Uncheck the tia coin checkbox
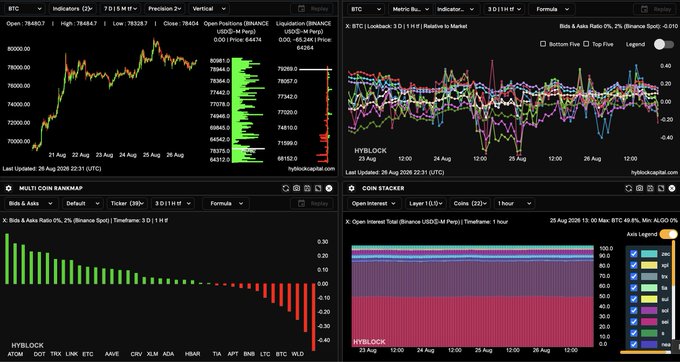This screenshot has height=362, width=680. pos(634,287)
